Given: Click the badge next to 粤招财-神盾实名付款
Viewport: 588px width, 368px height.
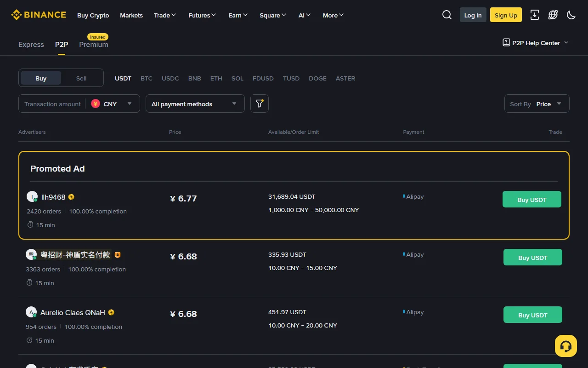Looking at the screenshot, I should click(x=118, y=254).
